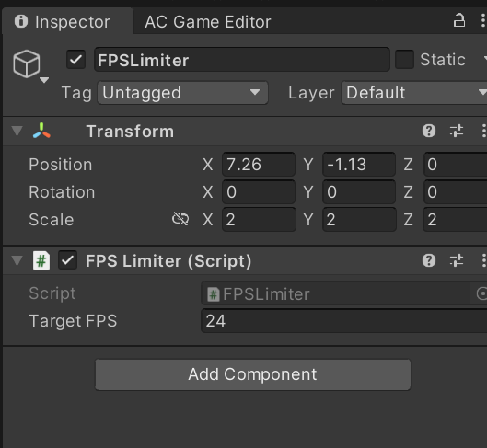
Task: Click the FPS Limiter script hash icon
Action: point(41,260)
